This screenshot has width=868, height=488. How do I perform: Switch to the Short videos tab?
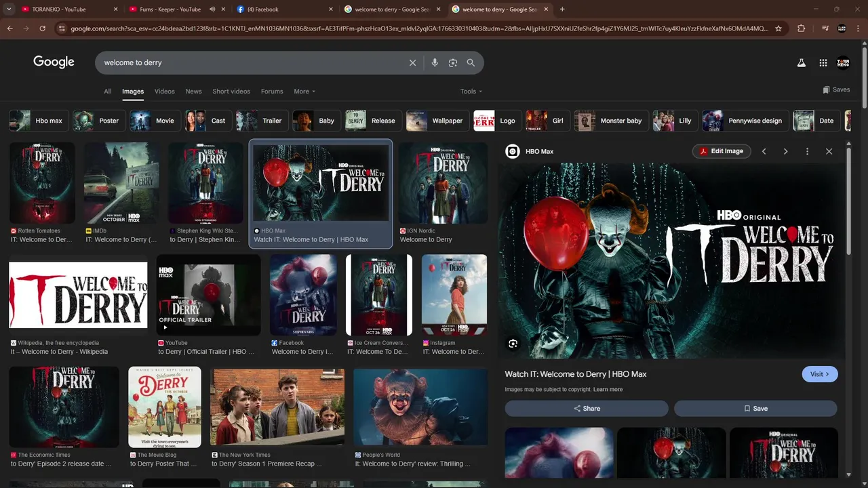click(231, 91)
